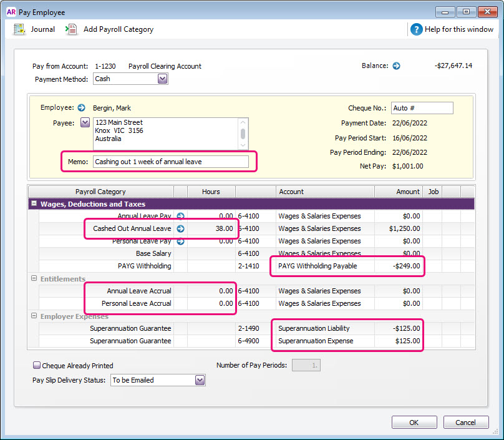Screen dimensions: 504x440
Task: Click PAYG Withholding amount -$249.00
Action: click(406, 266)
